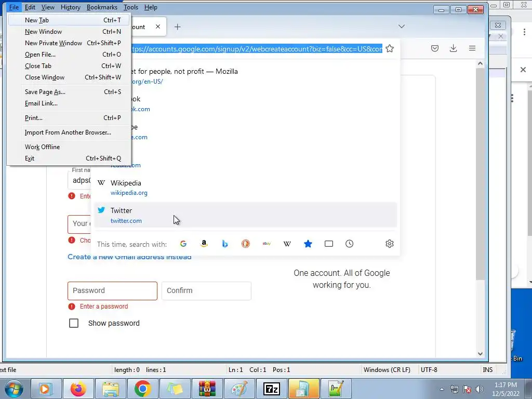Launch Google Chrome from the taskbar
The height and width of the screenshot is (399, 532).
[142, 389]
